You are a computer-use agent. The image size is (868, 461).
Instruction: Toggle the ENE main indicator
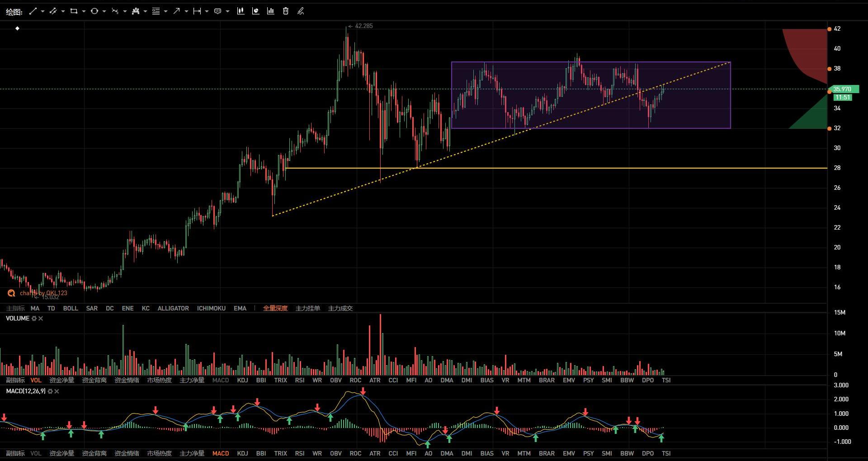tap(128, 308)
